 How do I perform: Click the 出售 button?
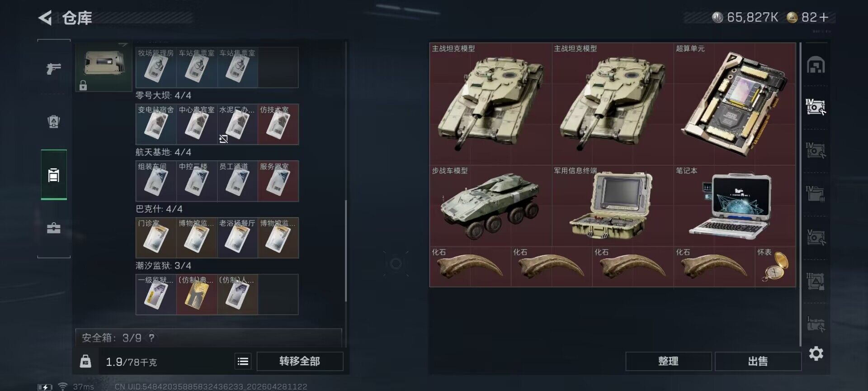click(758, 362)
